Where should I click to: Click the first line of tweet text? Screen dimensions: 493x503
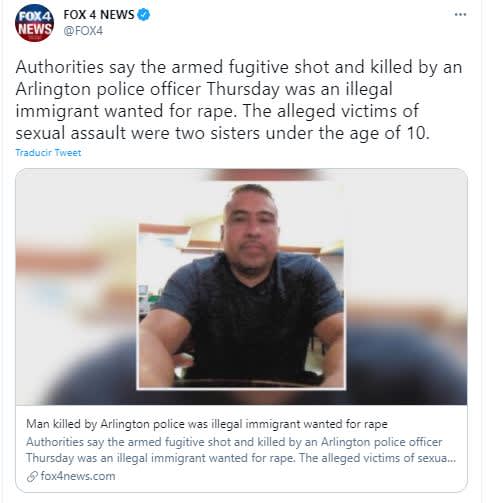pos(239,67)
